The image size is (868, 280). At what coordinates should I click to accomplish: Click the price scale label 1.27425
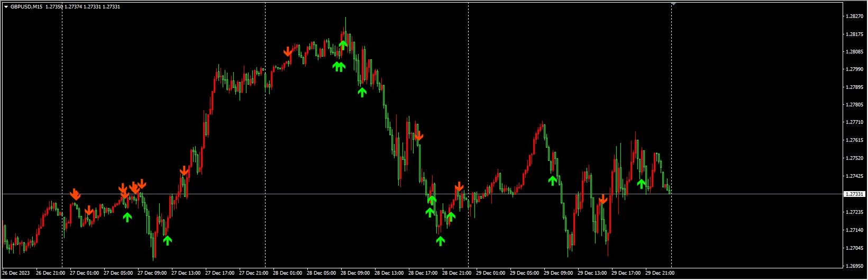(x=854, y=176)
